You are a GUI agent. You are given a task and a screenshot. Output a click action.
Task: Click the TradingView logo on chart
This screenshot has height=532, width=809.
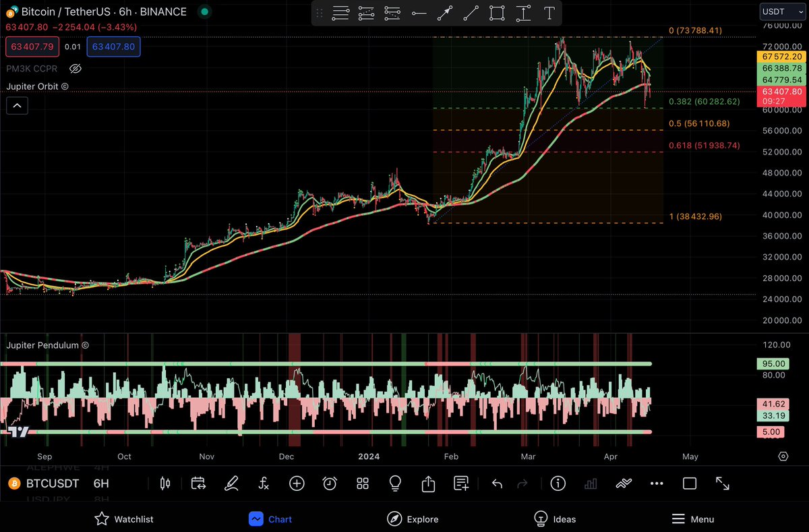pos(18,432)
